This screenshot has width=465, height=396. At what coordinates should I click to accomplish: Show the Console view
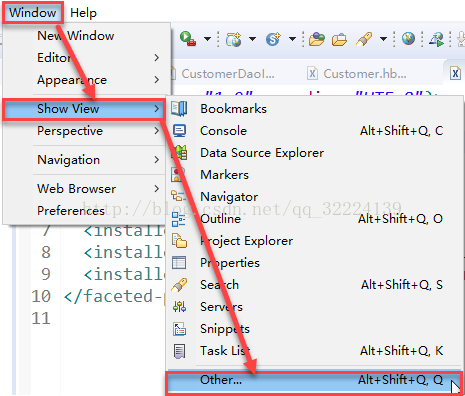(x=314, y=131)
